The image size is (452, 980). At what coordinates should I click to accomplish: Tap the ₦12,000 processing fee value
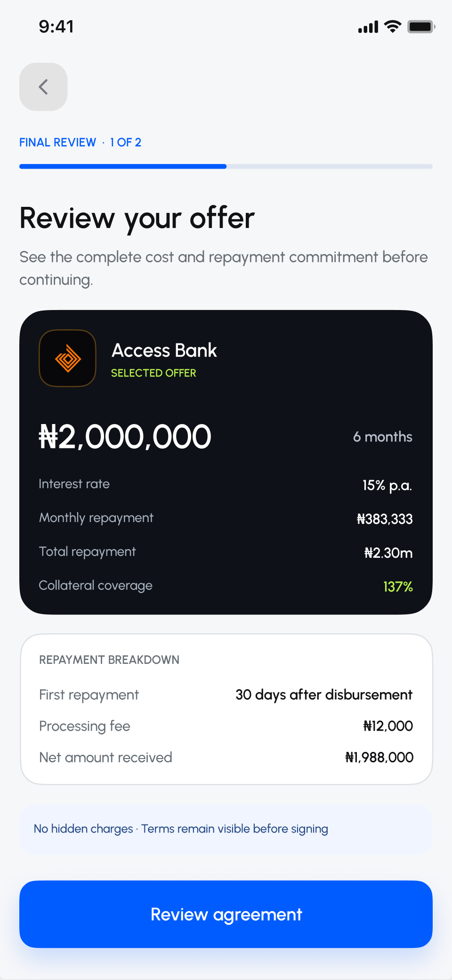pos(388,726)
